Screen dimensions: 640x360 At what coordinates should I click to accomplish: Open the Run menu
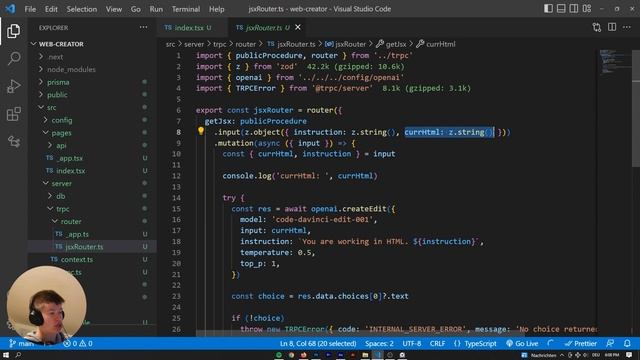(156, 9)
